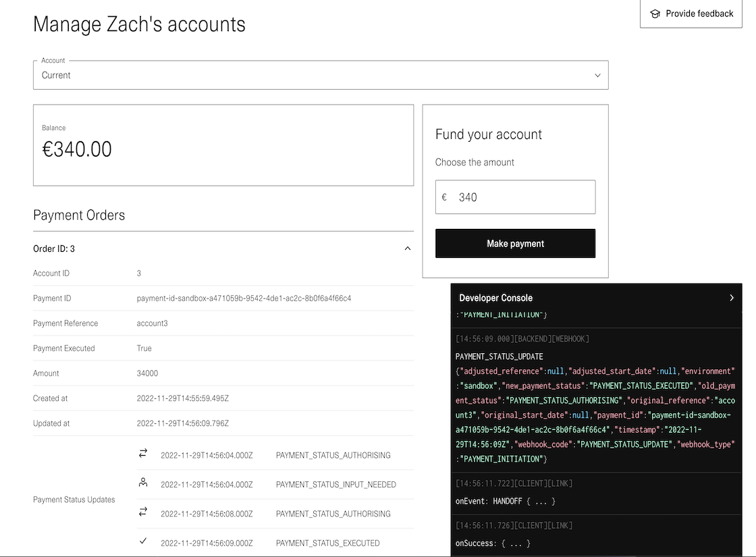This screenshot has width=756, height=557.
Task: Click the Developer Console title
Action: coord(495,298)
